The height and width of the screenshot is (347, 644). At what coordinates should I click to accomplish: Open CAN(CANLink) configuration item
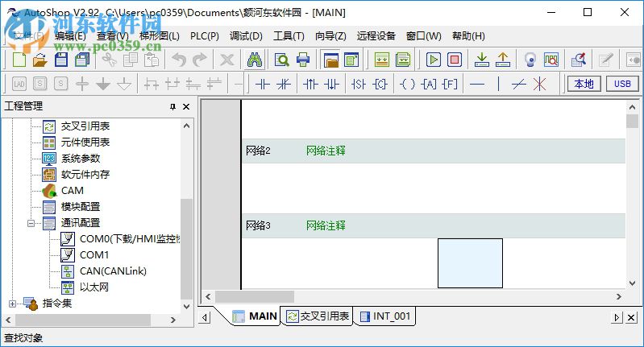(x=113, y=271)
